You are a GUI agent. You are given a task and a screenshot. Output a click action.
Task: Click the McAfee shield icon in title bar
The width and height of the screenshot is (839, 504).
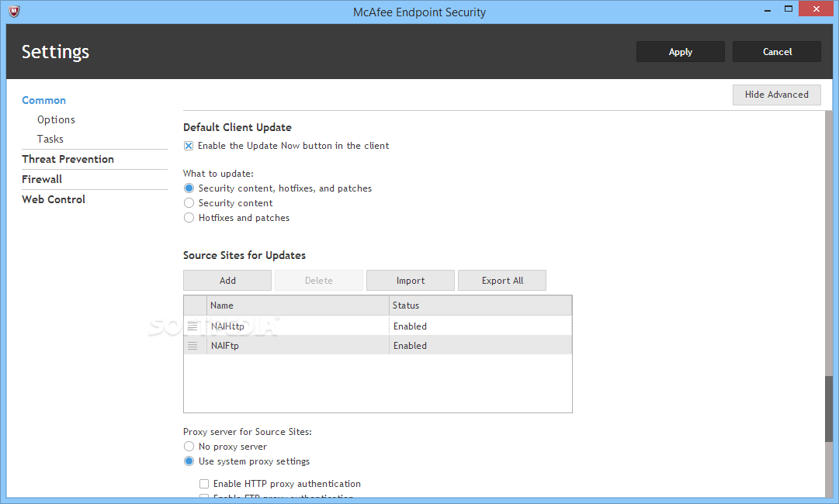[x=14, y=12]
